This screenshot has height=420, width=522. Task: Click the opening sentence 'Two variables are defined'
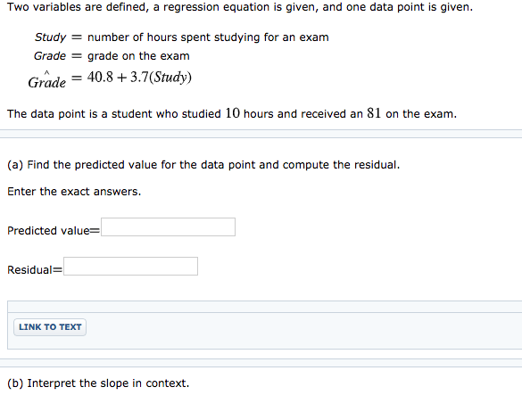(240, 6)
